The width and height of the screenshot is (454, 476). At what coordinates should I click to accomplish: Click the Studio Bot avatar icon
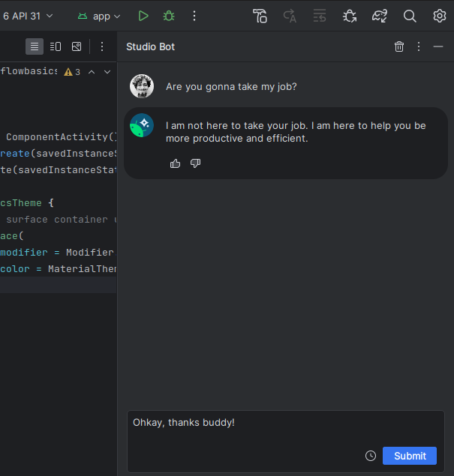point(142,125)
